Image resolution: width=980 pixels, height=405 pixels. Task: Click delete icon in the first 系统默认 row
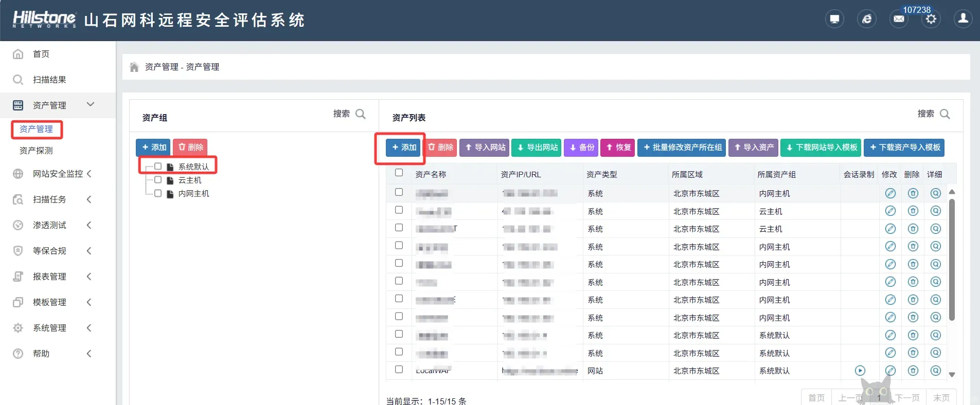(913, 335)
